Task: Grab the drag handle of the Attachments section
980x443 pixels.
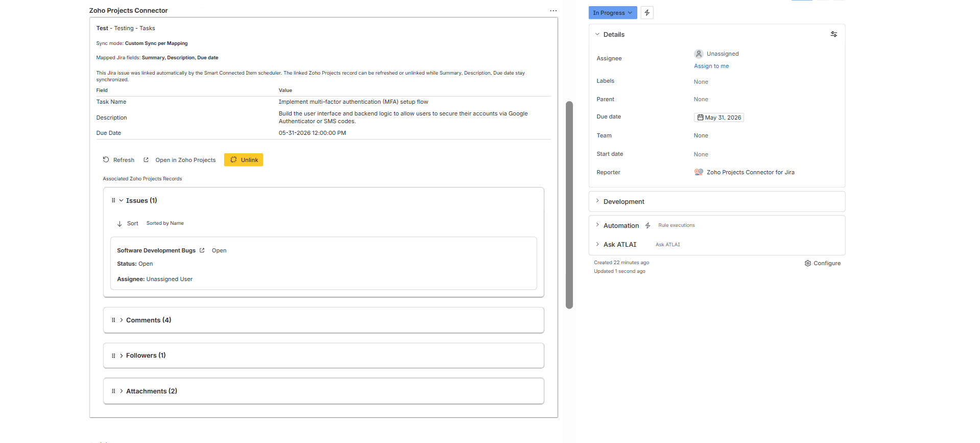Action: pyautogui.click(x=113, y=391)
